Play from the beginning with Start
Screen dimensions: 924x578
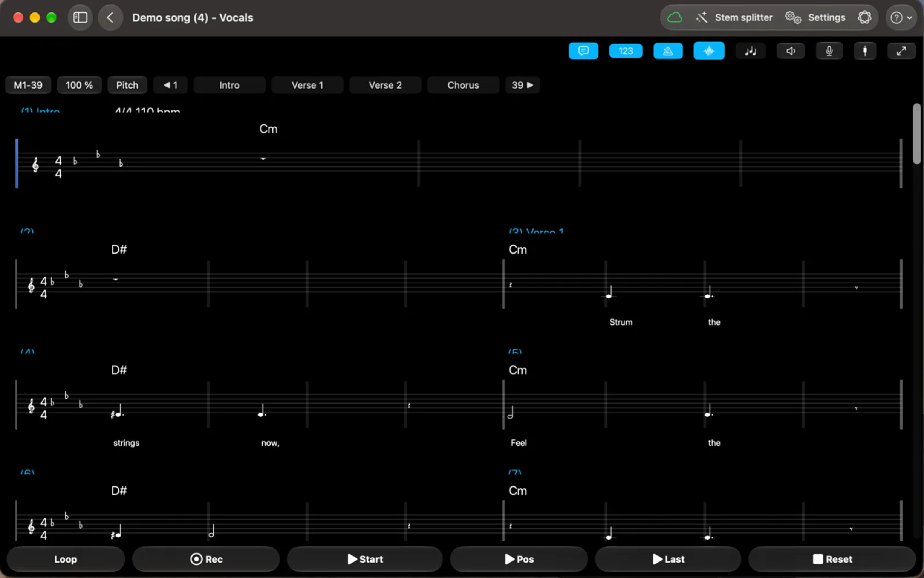click(365, 559)
